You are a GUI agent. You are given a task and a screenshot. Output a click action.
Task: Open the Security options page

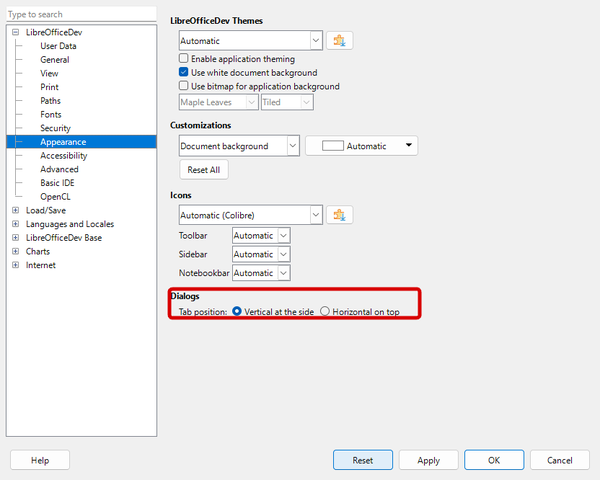click(x=55, y=128)
